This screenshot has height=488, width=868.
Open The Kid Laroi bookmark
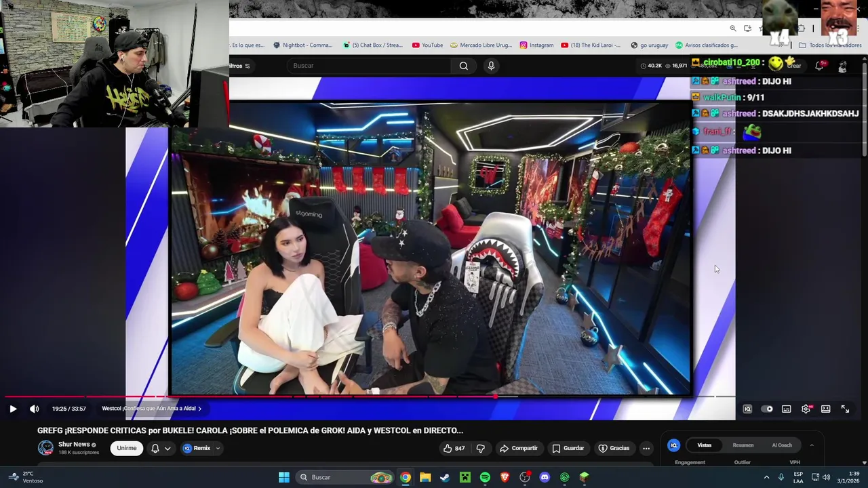[x=591, y=45]
